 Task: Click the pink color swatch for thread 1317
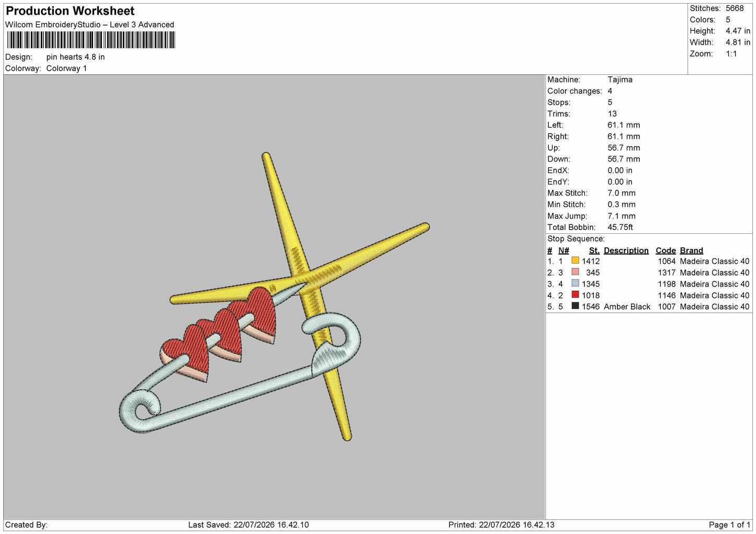576,272
